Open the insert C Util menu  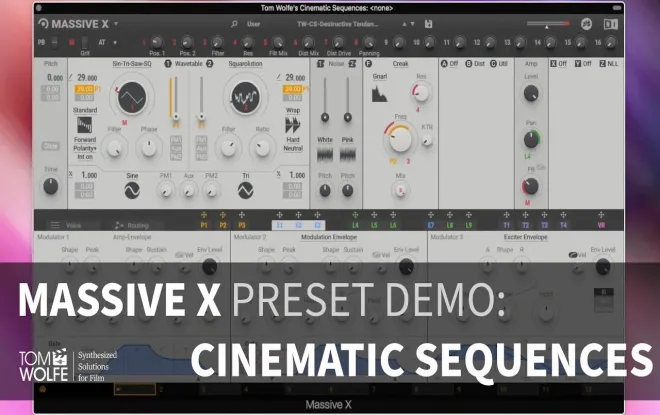[503, 64]
